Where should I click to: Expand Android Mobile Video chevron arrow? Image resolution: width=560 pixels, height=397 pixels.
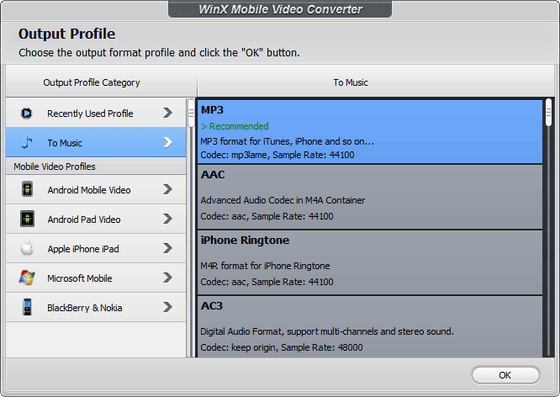click(168, 189)
